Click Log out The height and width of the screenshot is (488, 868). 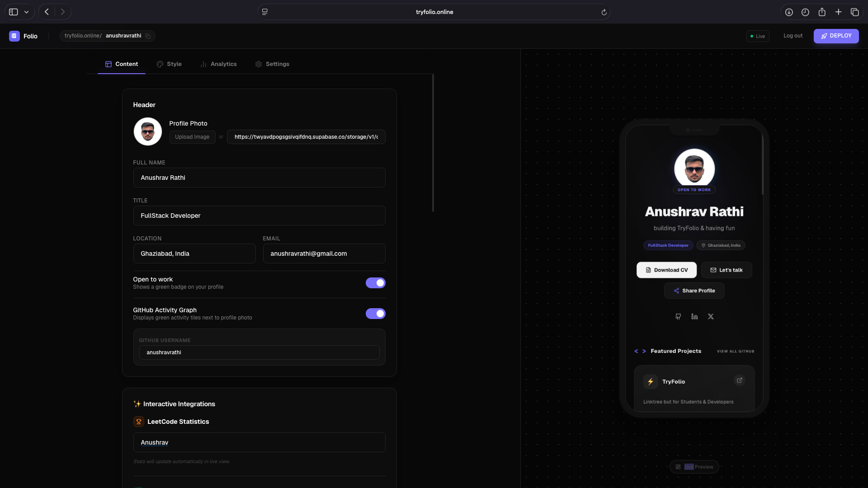click(x=793, y=36)
